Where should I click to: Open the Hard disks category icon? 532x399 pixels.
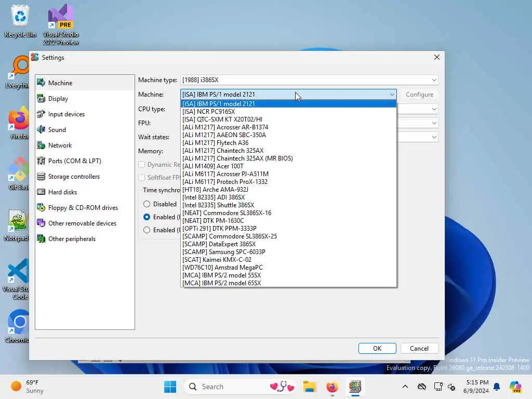[x=41, y=192]
